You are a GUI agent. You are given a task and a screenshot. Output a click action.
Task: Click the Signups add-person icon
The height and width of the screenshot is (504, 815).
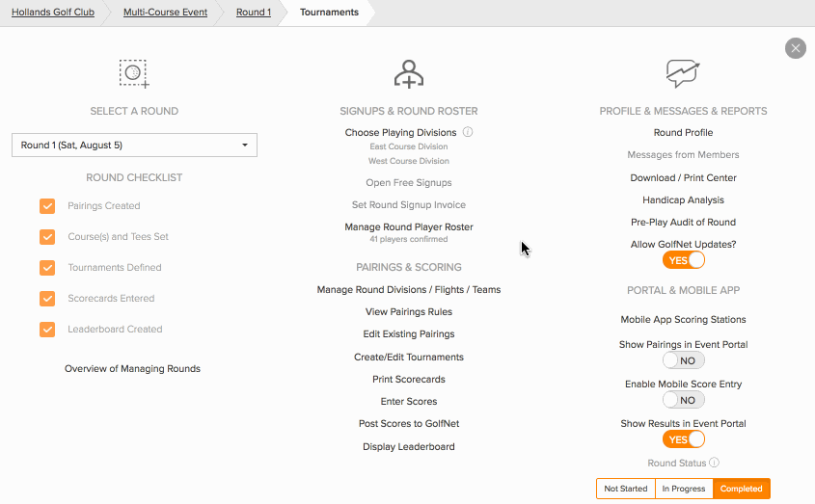(x=409, y=74)
